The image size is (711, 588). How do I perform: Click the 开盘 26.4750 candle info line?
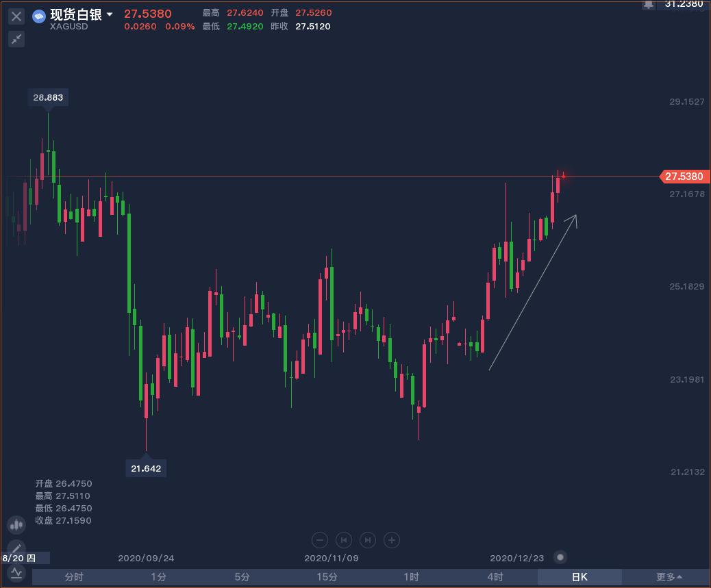click(x=64, y=483)
